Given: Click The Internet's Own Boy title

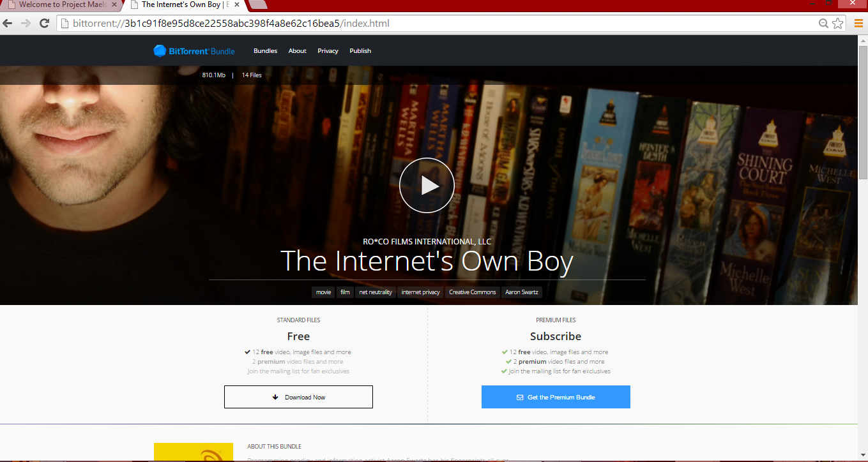Looking at the screenshot, I should click(x=427, y=261).
